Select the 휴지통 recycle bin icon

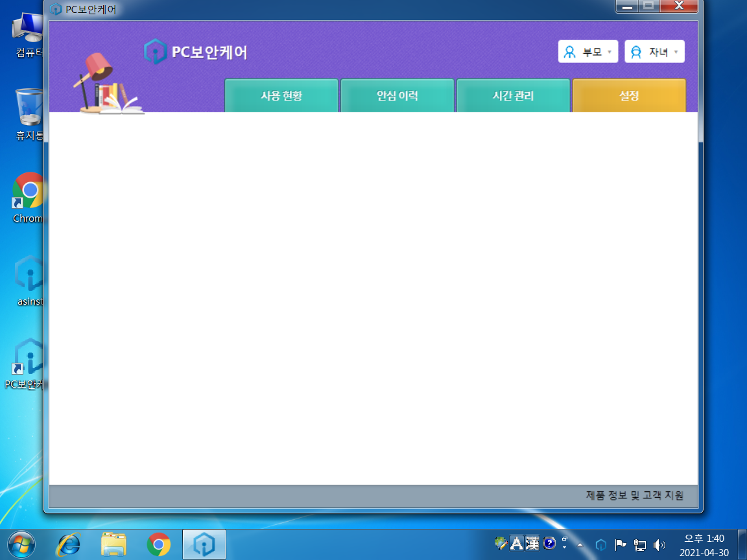[29, 114]
